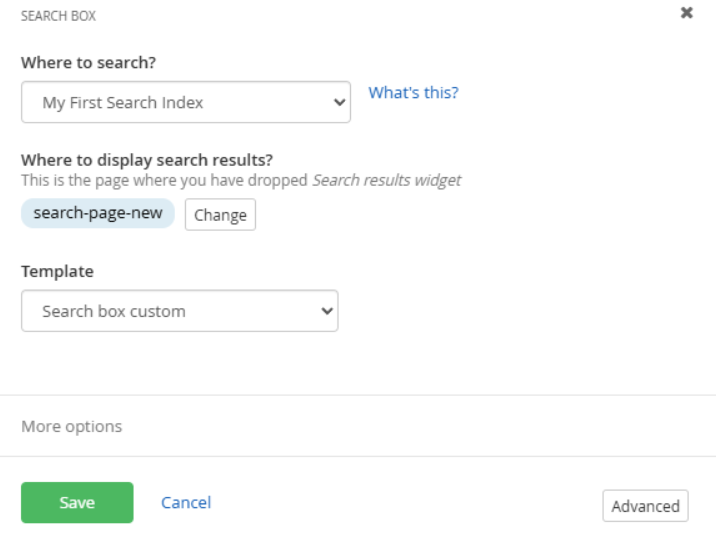The width and height of the screenshot is (716, 541).
Task: Click the Change button for results page
Action: click(x=220, y=215)
